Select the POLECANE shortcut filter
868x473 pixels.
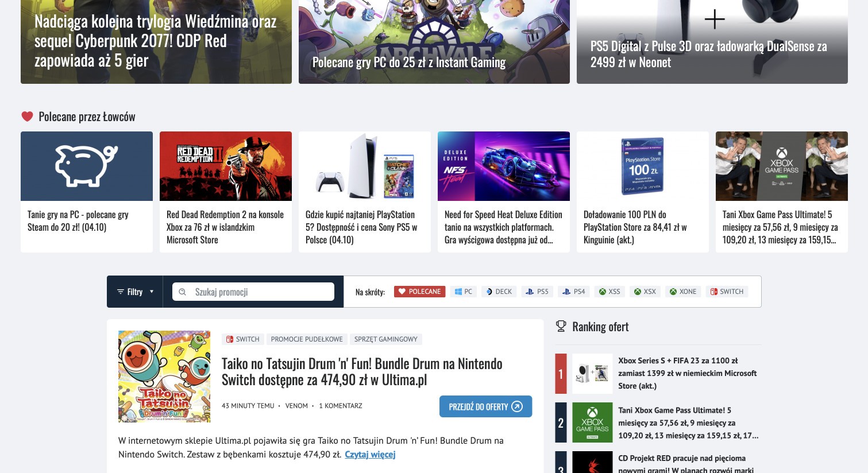tap(419, 292)
